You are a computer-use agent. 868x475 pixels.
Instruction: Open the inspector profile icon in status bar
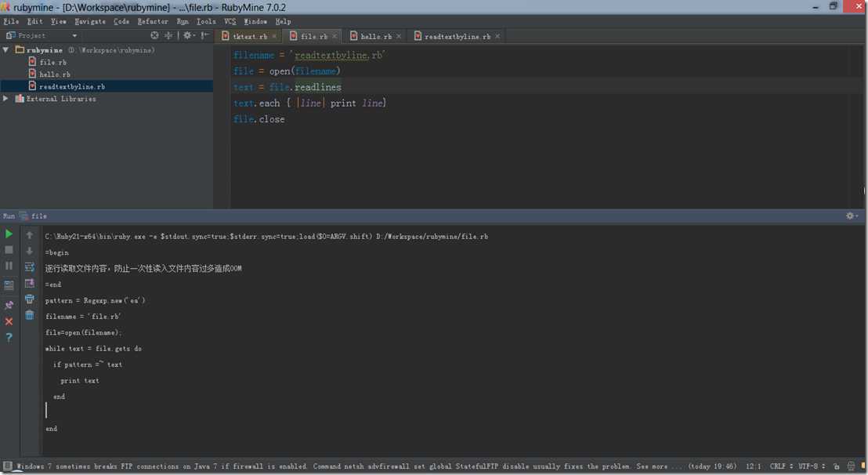(852, 466)
